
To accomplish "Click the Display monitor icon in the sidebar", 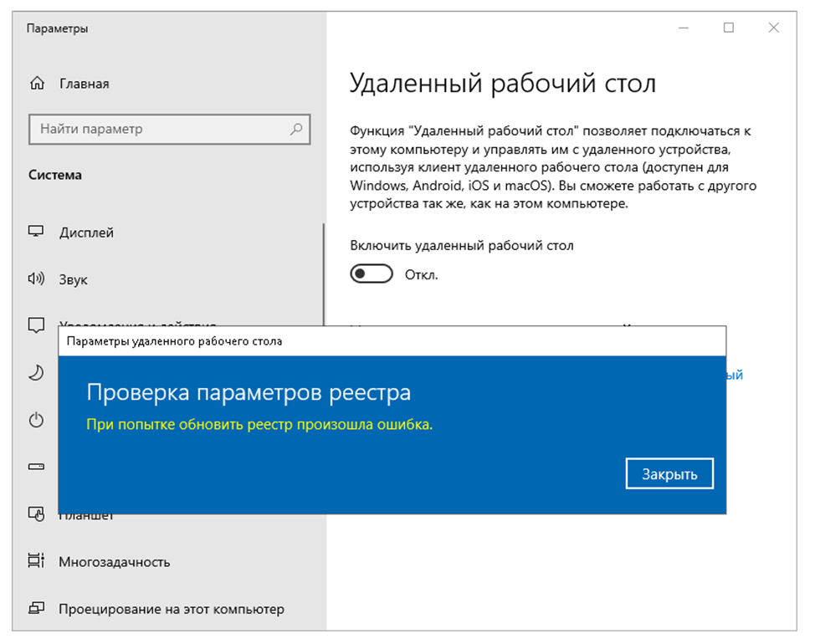I will (36, 233).
